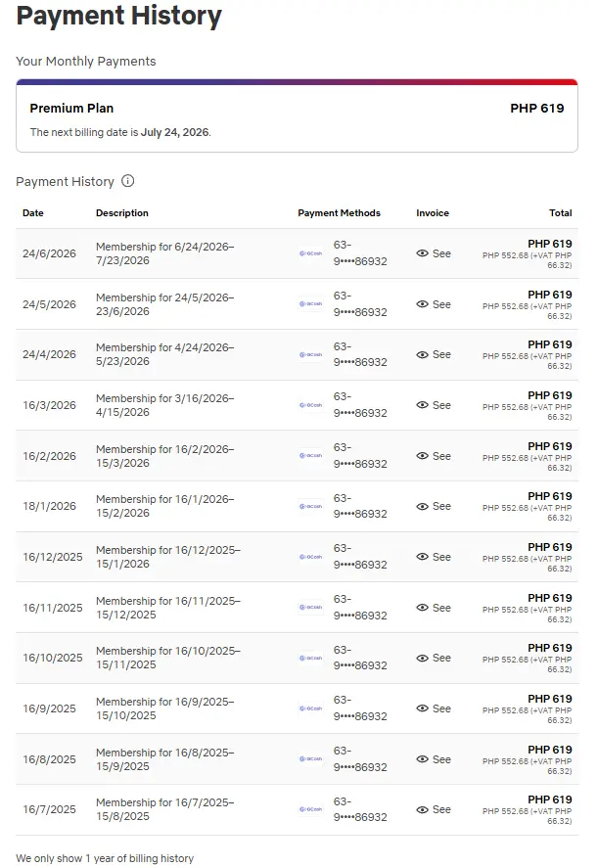
Task: Click the GCash logo in the 16/10/2025 row
Action: pos(310,659)
